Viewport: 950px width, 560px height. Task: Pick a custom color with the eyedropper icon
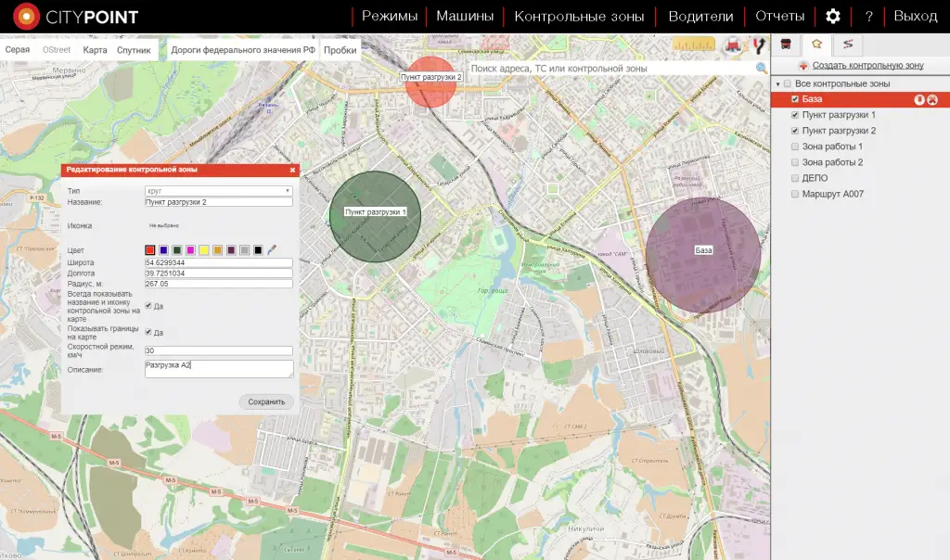point(272,250)
